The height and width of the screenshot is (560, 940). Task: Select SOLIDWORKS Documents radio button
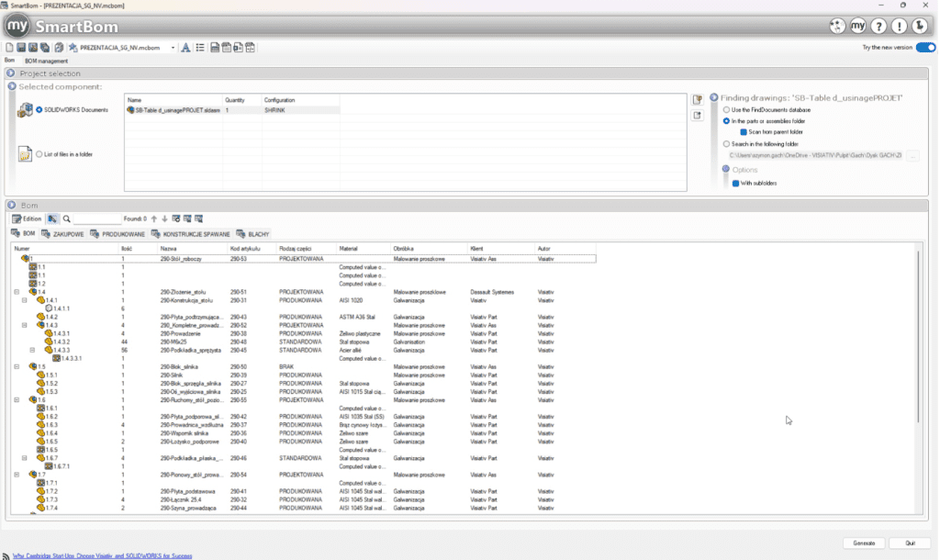click(x=39, y=110)
